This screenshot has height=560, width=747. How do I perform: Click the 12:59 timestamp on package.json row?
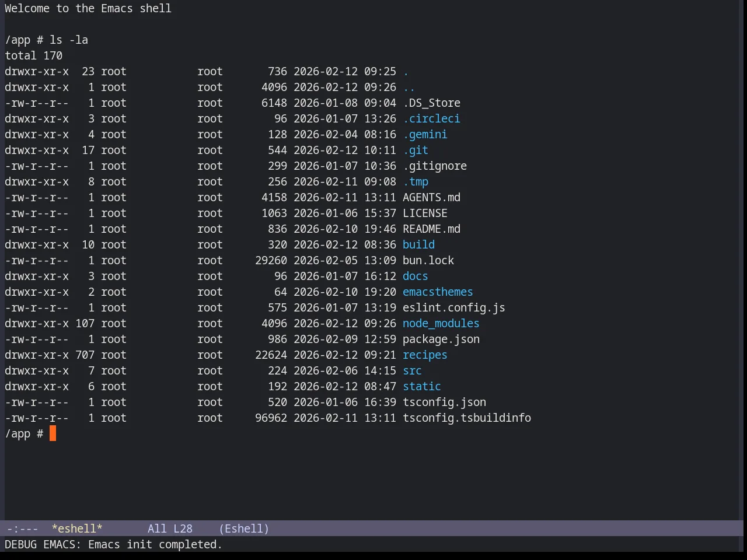380,339
